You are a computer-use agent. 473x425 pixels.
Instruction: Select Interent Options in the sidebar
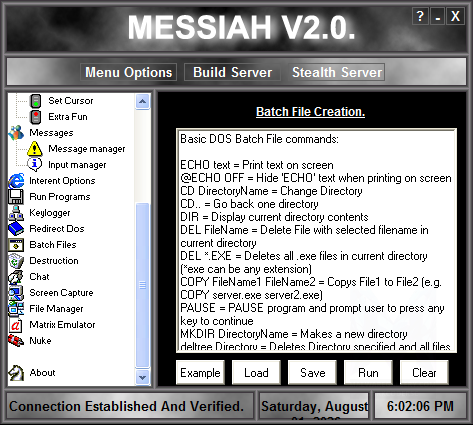point(62,181)
